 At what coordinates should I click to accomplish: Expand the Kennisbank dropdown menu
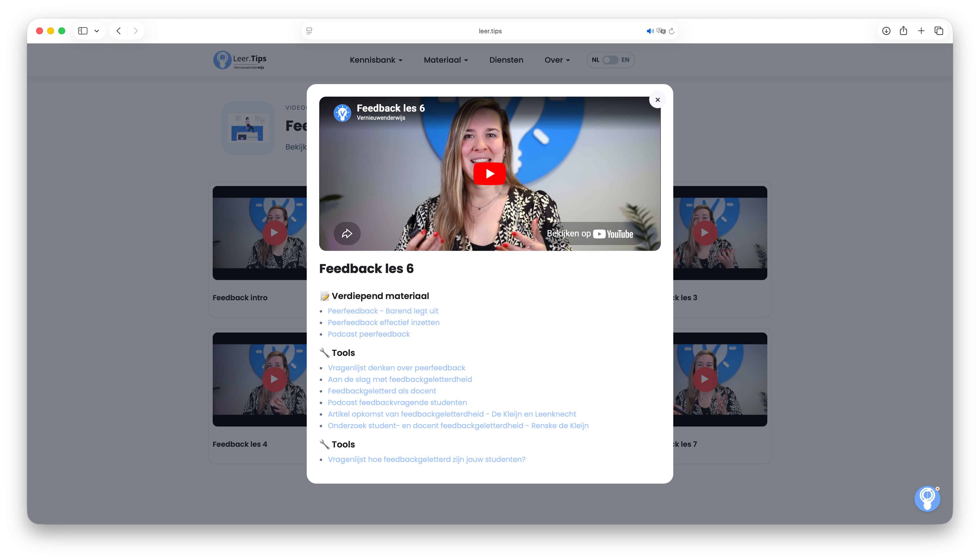pos(376,60)
